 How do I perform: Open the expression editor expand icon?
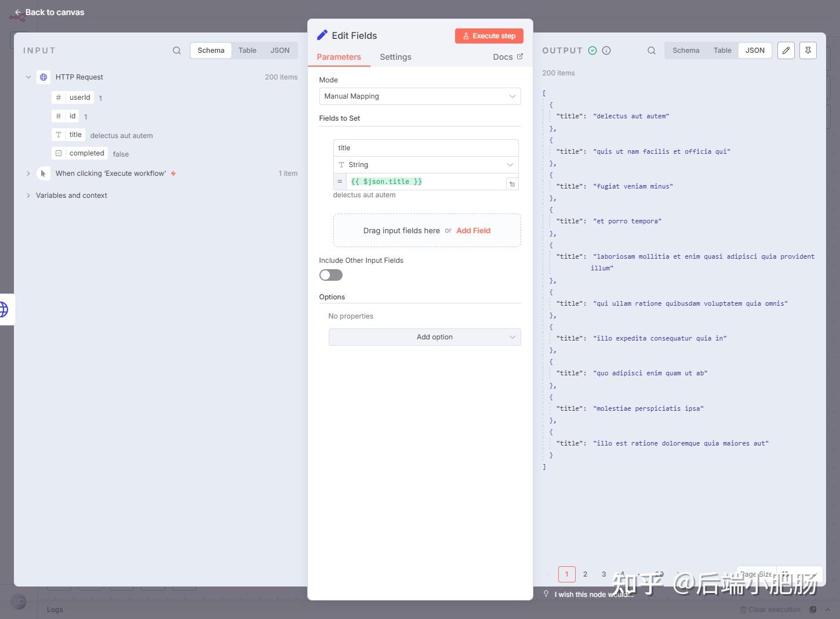[x=512, y=184]
